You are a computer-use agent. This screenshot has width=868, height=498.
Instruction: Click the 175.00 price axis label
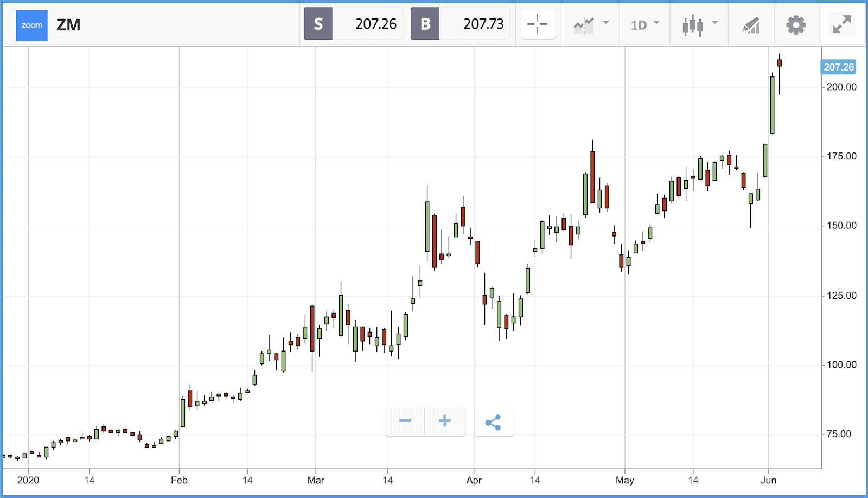841,156
